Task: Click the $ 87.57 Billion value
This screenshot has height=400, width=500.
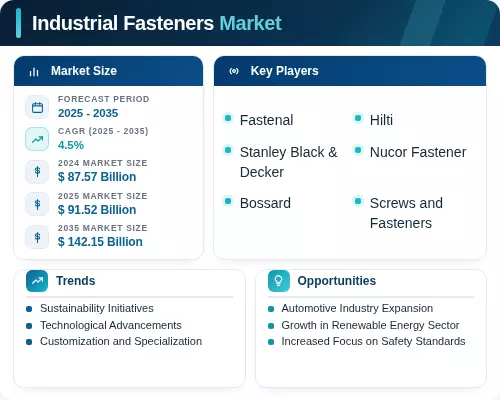Action: point(97,177)
